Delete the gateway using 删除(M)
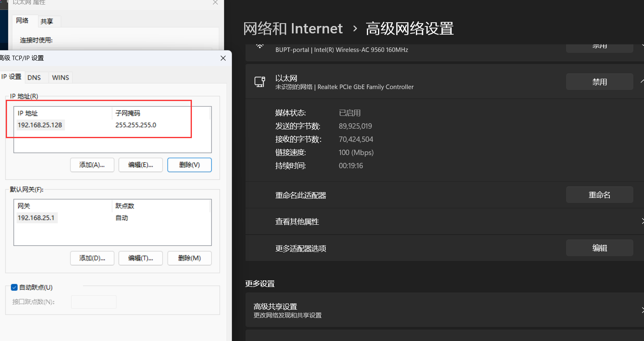Viewport: 644px width, 341px height. [189, 258]
